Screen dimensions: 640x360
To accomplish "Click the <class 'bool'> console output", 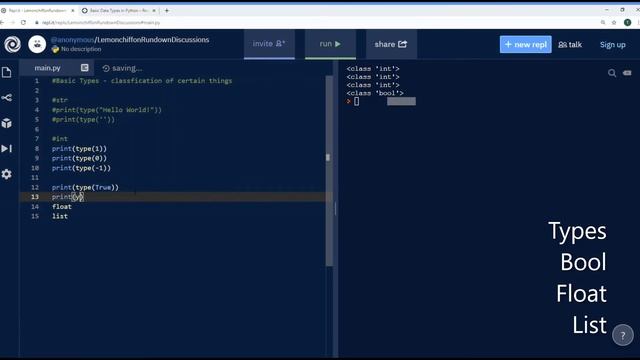I will point(375,93).
